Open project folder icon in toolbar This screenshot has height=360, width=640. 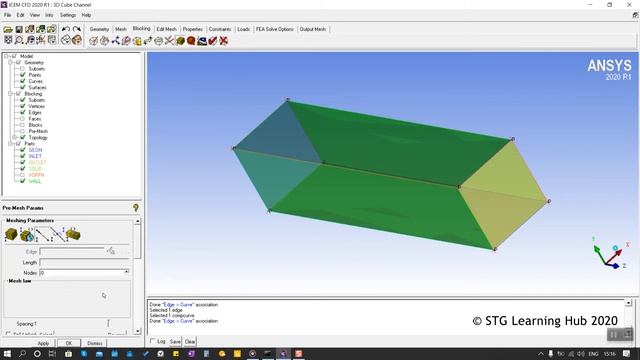8,29
